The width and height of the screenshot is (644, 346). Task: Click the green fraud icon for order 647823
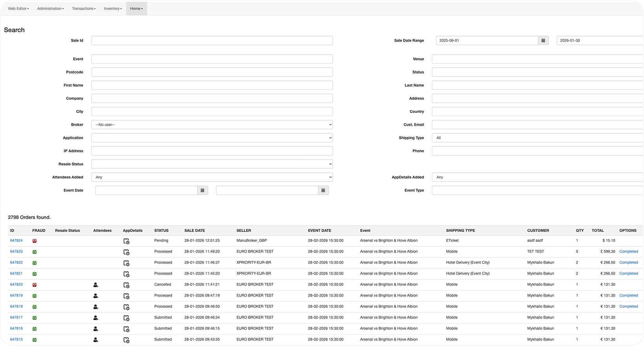(34, 252)
